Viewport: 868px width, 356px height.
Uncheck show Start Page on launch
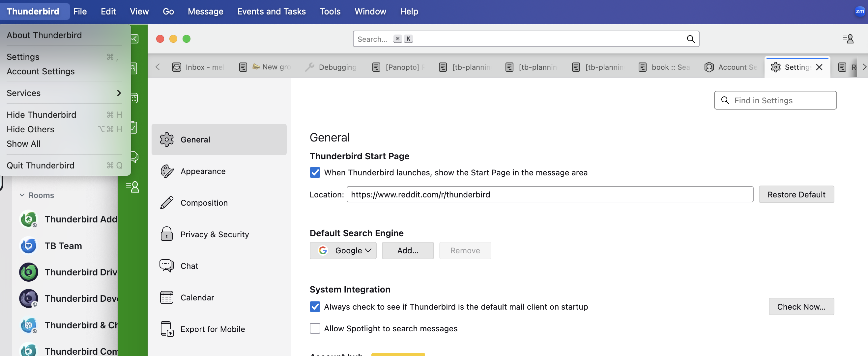(x=315, y=173)
